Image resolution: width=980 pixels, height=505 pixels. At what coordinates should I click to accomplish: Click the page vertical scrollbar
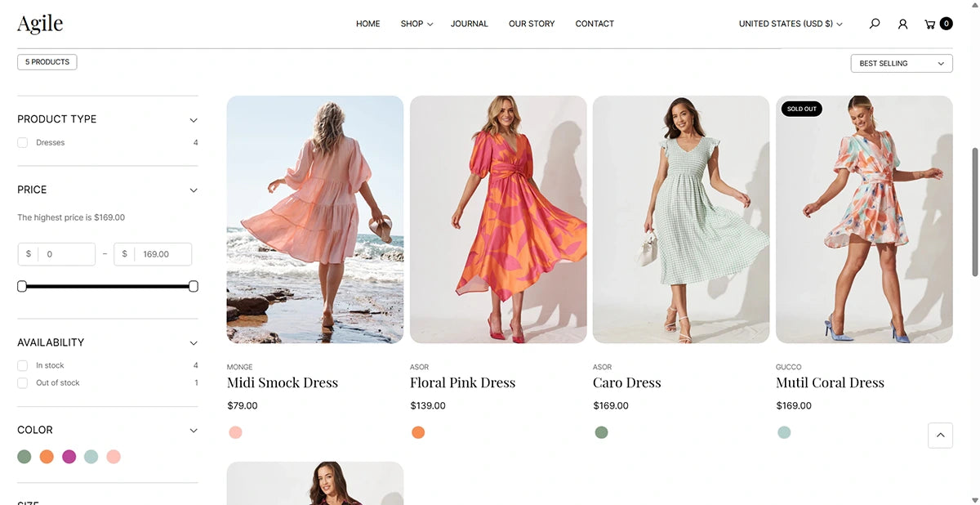point(974,212)
